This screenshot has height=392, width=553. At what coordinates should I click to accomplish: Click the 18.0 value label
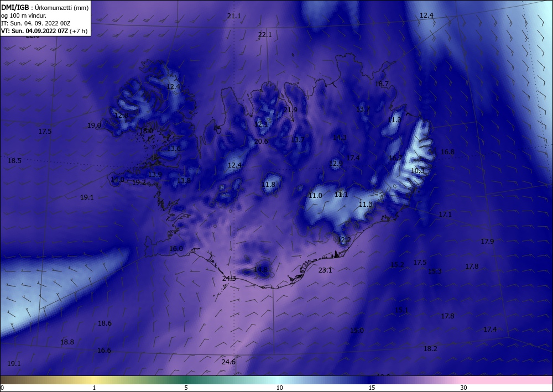click(x=146, y=131)
